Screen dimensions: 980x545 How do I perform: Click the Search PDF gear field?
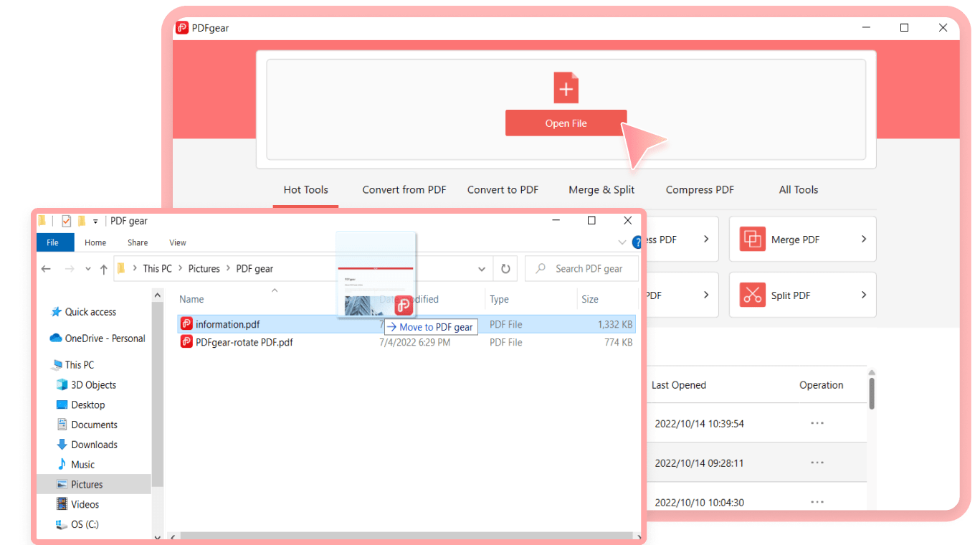588,269
